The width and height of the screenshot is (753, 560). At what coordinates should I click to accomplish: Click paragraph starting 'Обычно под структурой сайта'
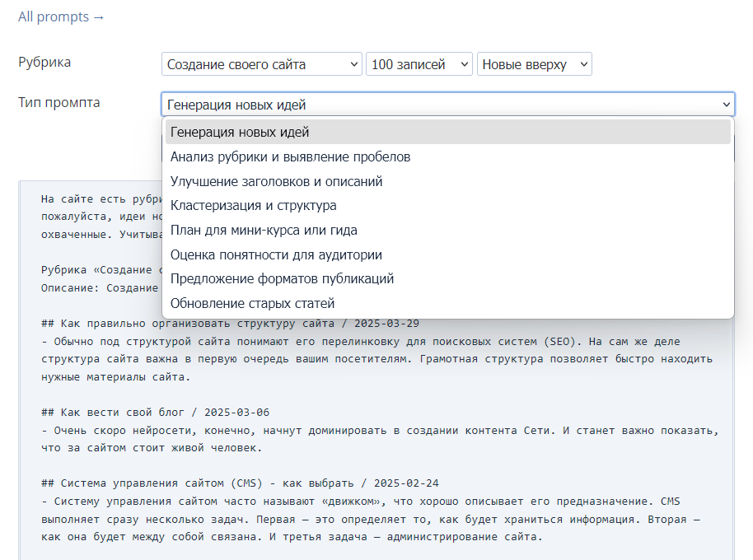tap(376, 359)
